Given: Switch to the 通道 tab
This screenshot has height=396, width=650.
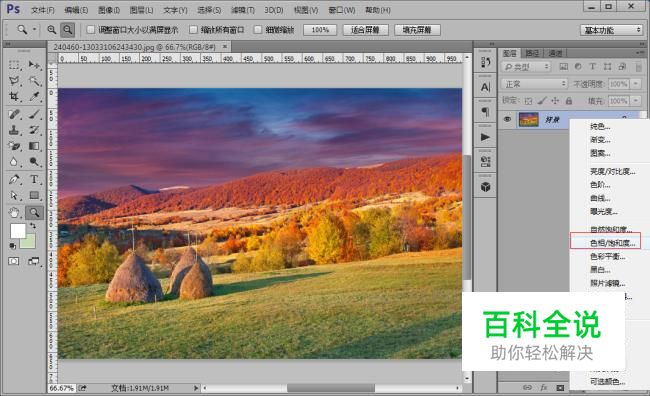Looking at the screenshot, I should click(555, 53).
